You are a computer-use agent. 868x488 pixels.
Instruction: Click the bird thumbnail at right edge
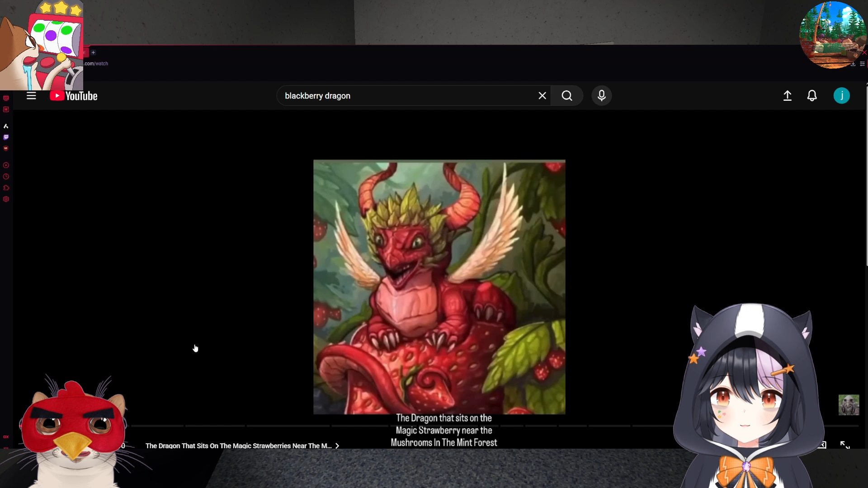coord(849,405)
